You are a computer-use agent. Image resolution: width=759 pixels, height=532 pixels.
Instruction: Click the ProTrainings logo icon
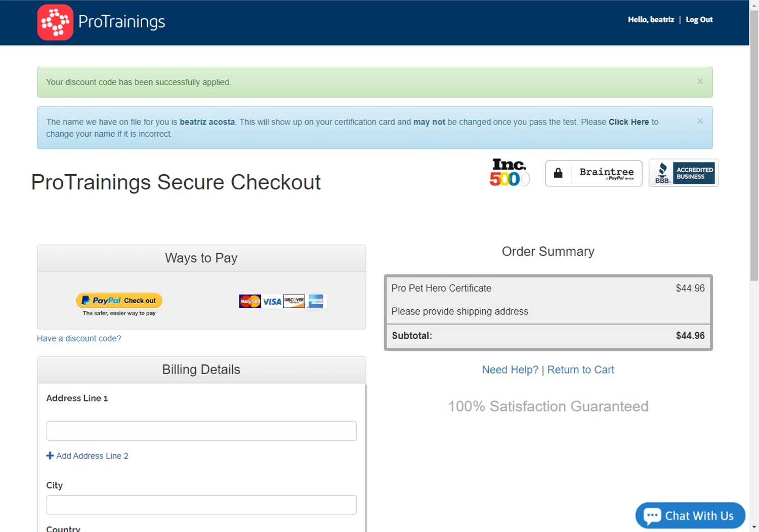tap(55, 22)
